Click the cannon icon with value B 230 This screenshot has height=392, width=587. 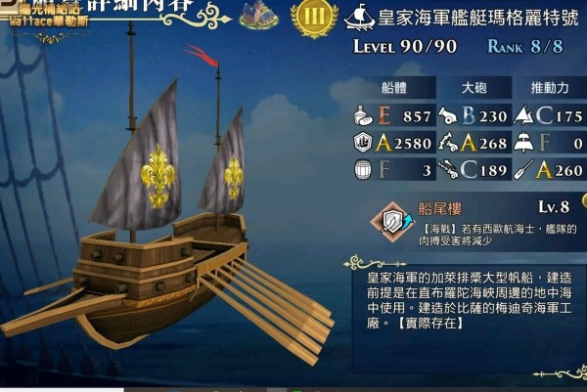[448, 116]
